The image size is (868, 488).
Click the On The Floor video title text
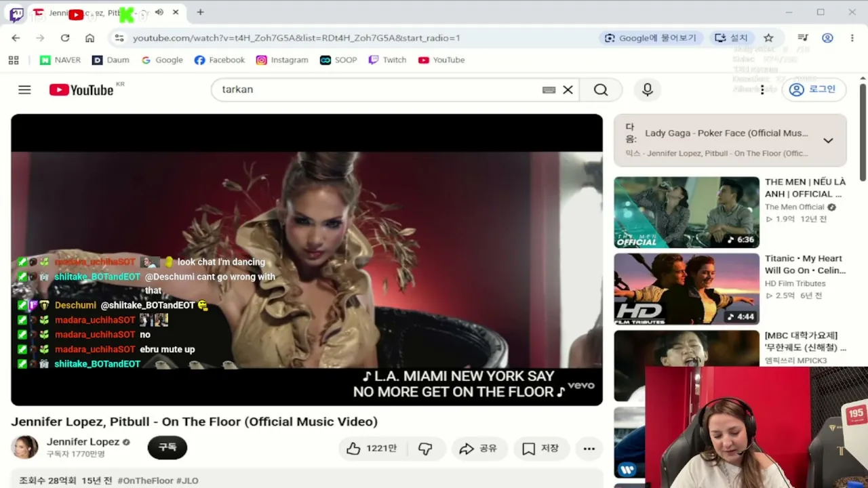[194, 422]
